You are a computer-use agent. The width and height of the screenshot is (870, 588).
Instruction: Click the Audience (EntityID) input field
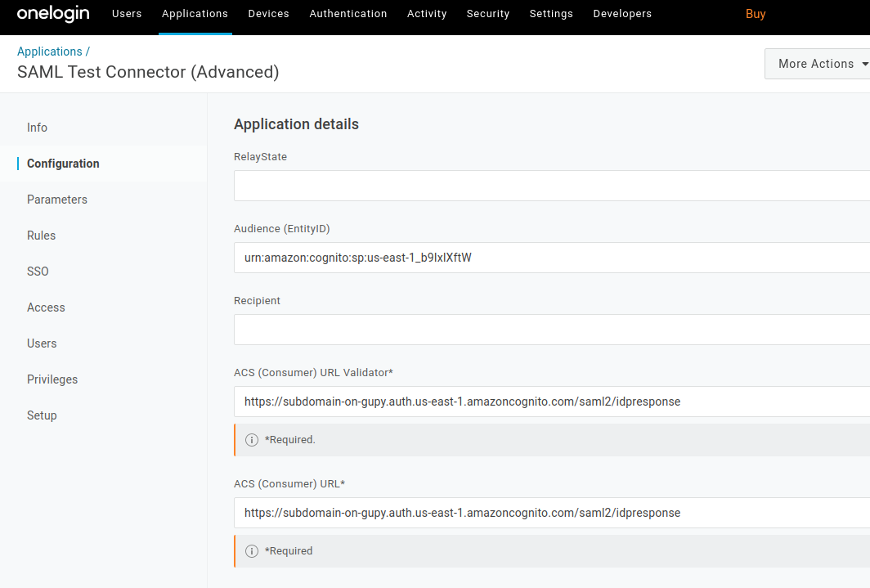coord(552,258)
